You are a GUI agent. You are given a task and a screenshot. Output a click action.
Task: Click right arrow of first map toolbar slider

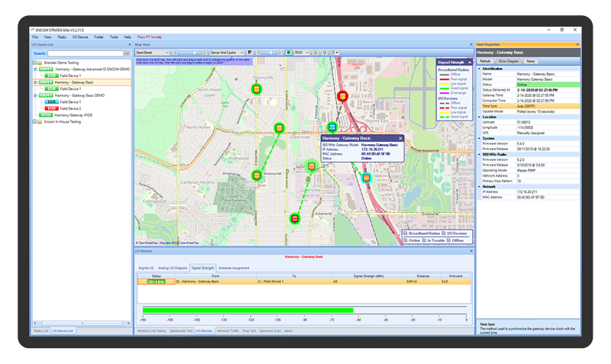point(205,53)
